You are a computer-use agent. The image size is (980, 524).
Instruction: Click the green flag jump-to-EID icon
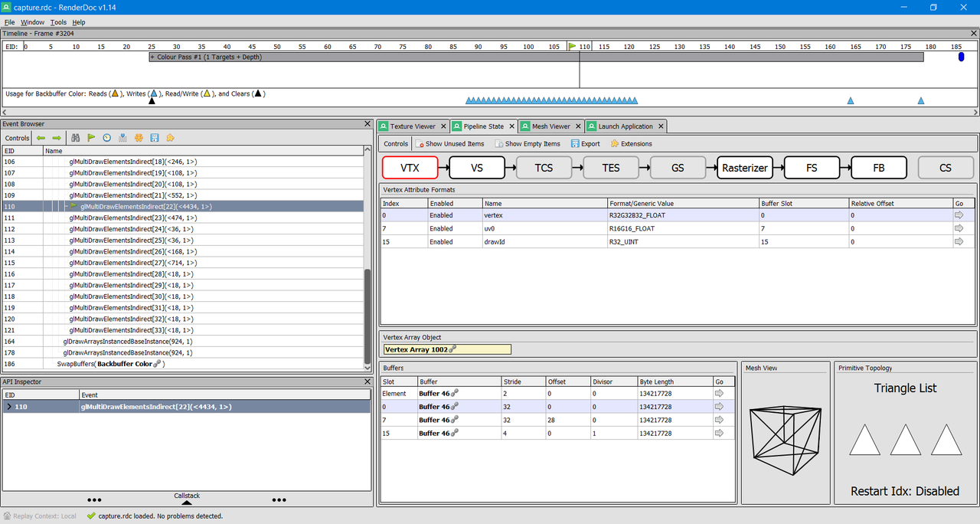[91, 138]
